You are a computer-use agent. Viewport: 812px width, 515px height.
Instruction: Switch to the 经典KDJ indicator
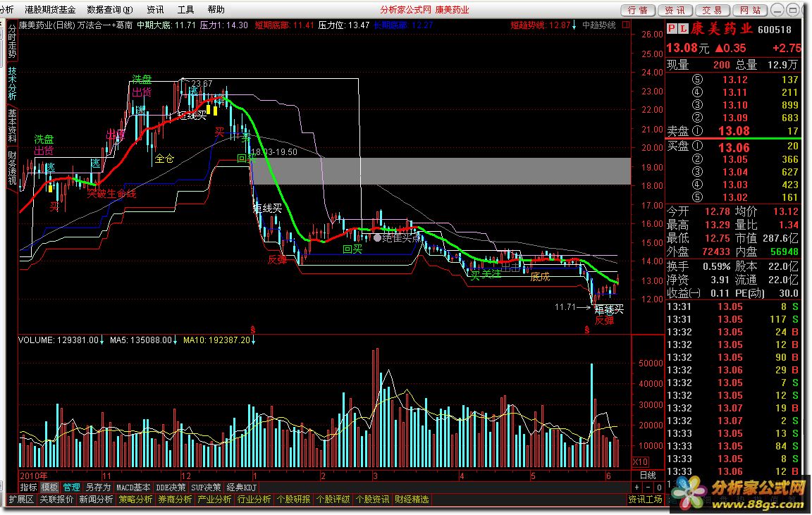[242, 488]
